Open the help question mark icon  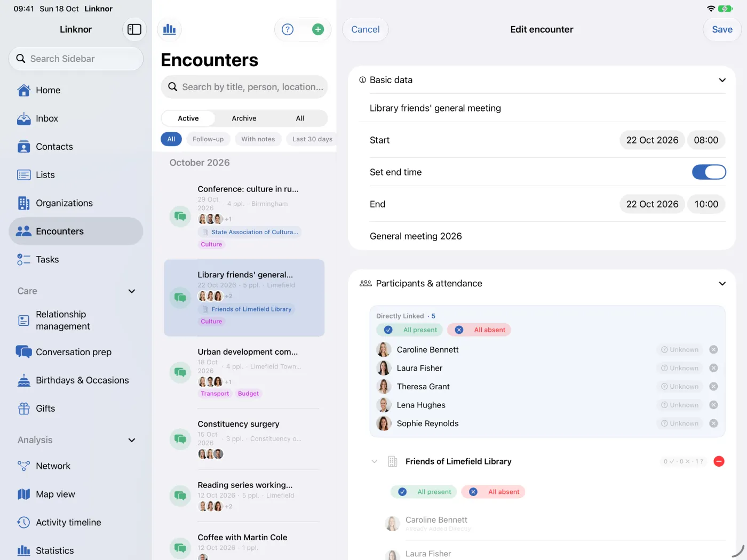coord(288,29)
